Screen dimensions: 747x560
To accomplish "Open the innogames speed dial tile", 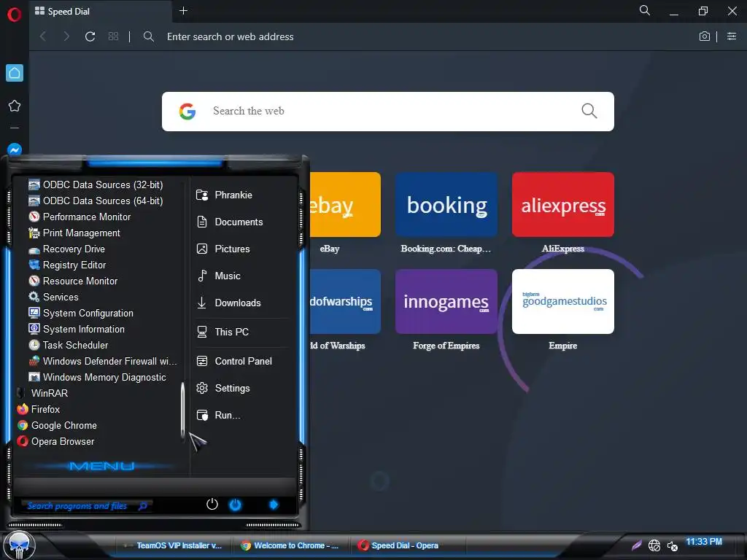I will pos(446,301).
